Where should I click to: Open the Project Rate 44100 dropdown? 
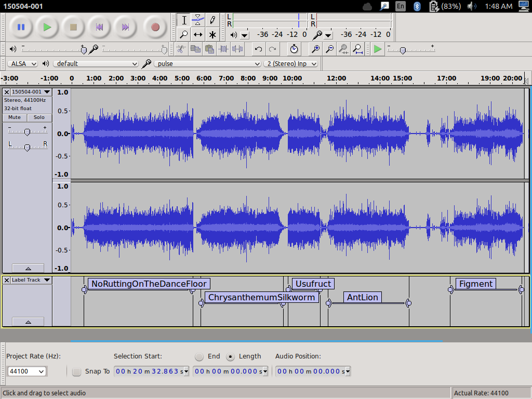pos(26,371)
